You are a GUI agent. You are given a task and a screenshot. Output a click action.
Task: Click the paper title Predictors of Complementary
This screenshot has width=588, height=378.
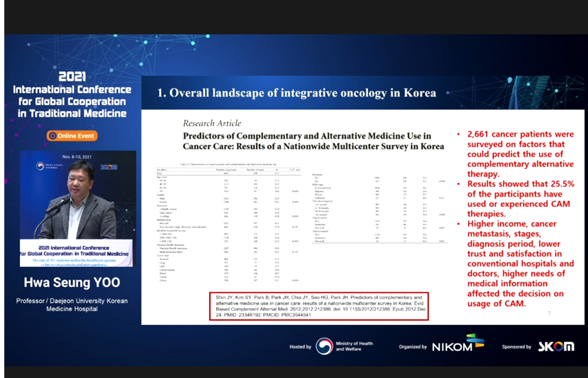306,141
